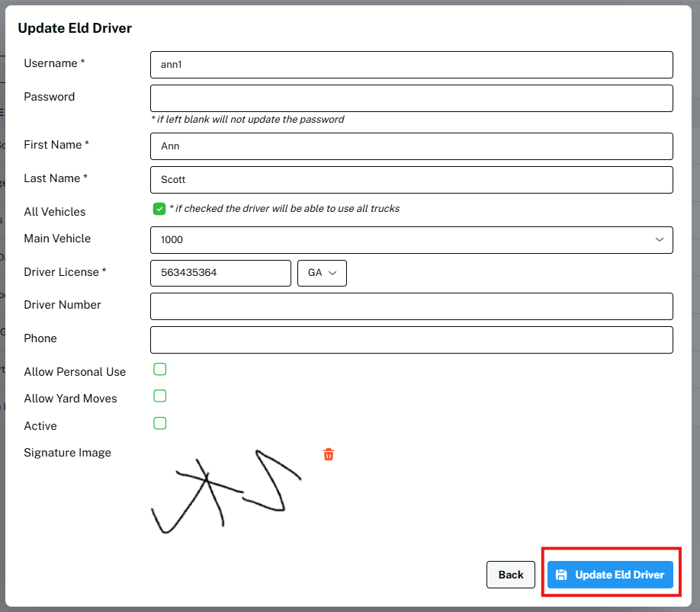Screen dimensions: 700x612
Task: Enable Allow Yard Moves checkbox
Action: click(x=160, y=396)
